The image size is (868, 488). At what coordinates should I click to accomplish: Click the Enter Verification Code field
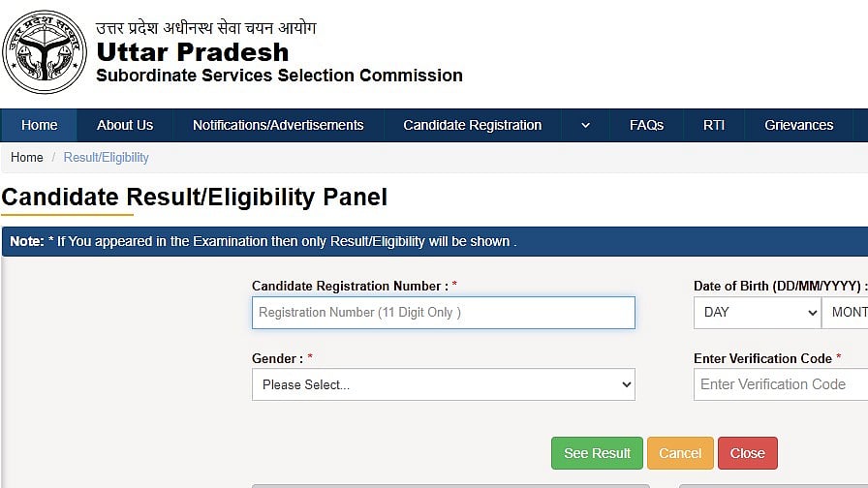point(780,384)
